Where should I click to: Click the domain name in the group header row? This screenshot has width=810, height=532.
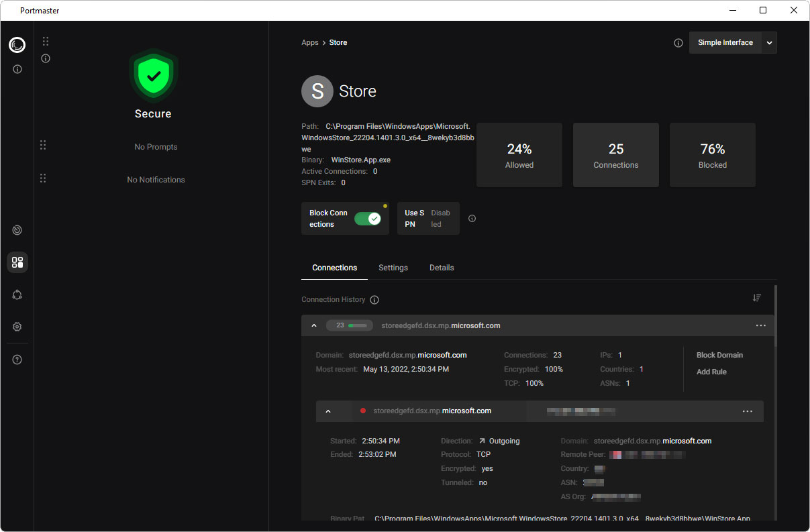click(x=441, y=325)
